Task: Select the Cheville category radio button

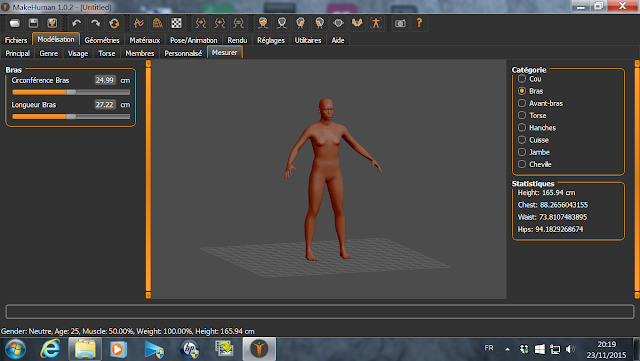Action: pos(522,164)
